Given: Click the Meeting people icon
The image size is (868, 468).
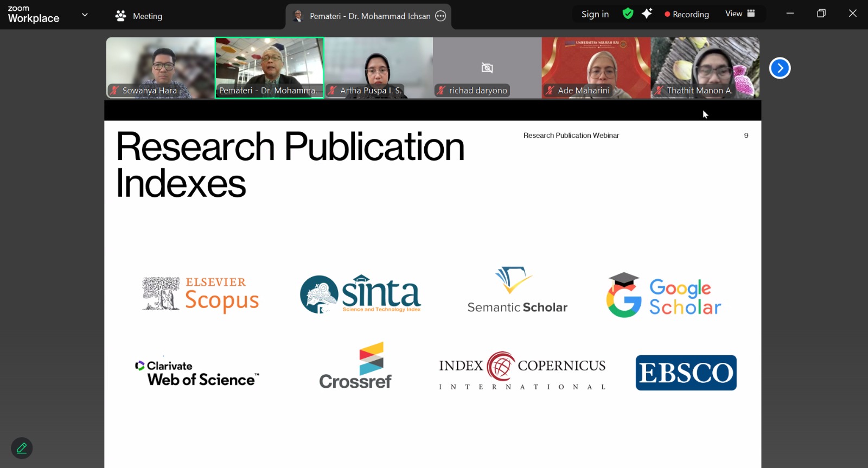Looking at the screenshot, I should tap(120, 16).
